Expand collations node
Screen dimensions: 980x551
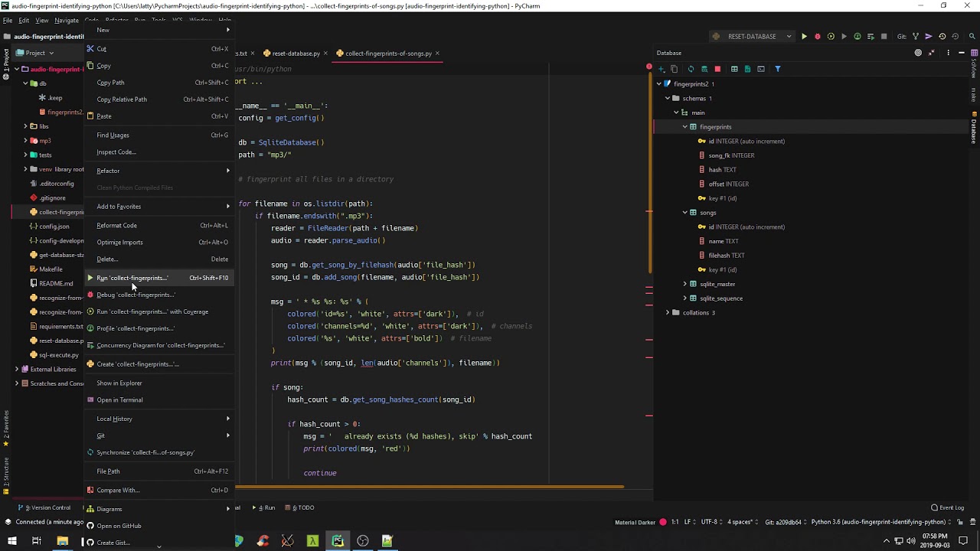tap(668, 313)
